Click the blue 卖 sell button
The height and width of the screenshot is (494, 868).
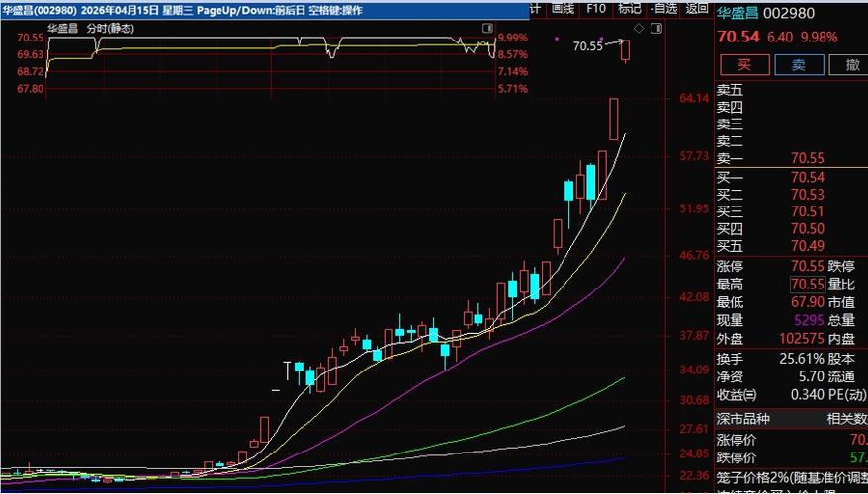click(x=799, y=65)
